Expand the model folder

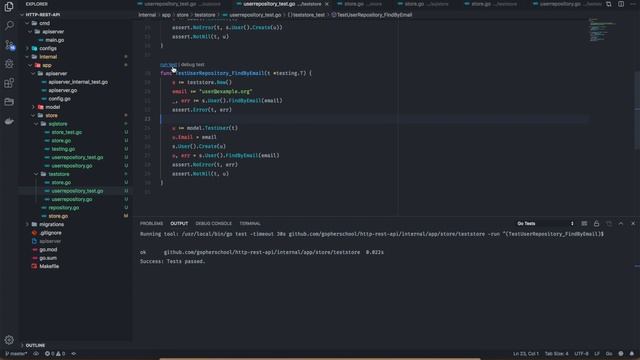52,107
